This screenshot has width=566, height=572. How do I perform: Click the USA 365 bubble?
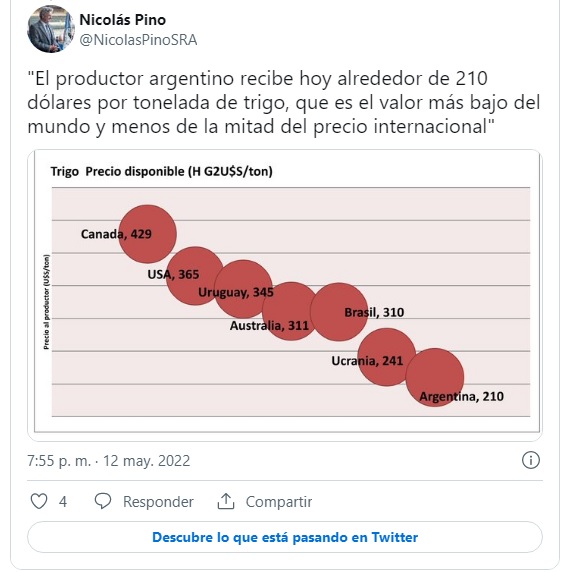click(195, 276)
